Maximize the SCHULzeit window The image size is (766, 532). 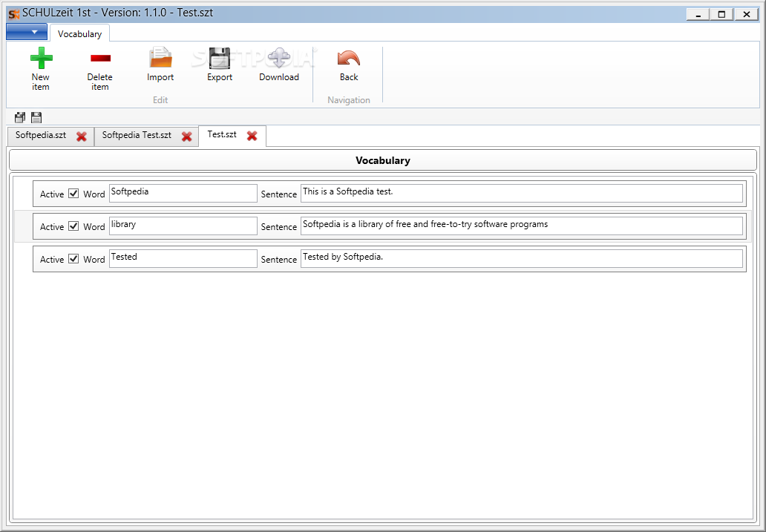(722, 14)
